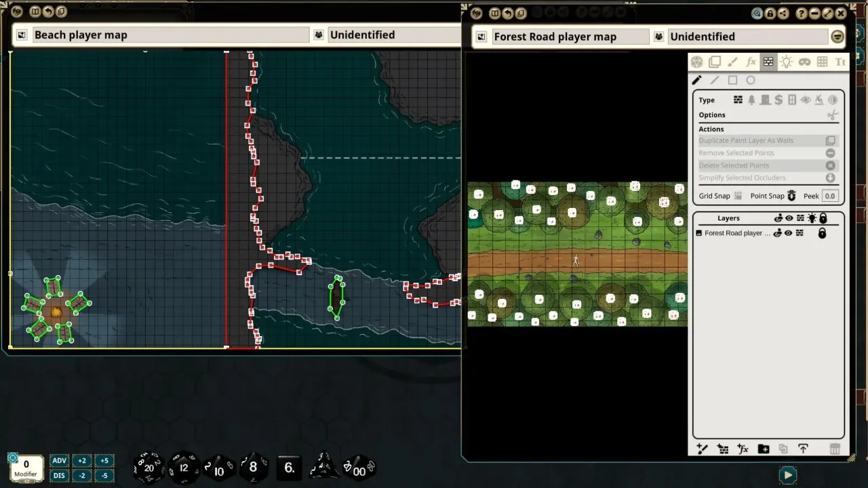The width and height of the screenshot is (868, 488).
Task: Choose the secret door dollar type
Action: (778, 100)
